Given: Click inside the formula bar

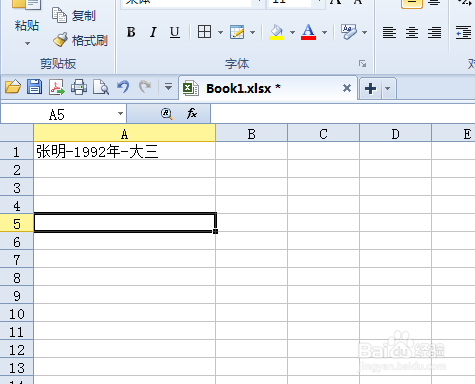Looking at the screenshot, I should (x=343, y=114).
